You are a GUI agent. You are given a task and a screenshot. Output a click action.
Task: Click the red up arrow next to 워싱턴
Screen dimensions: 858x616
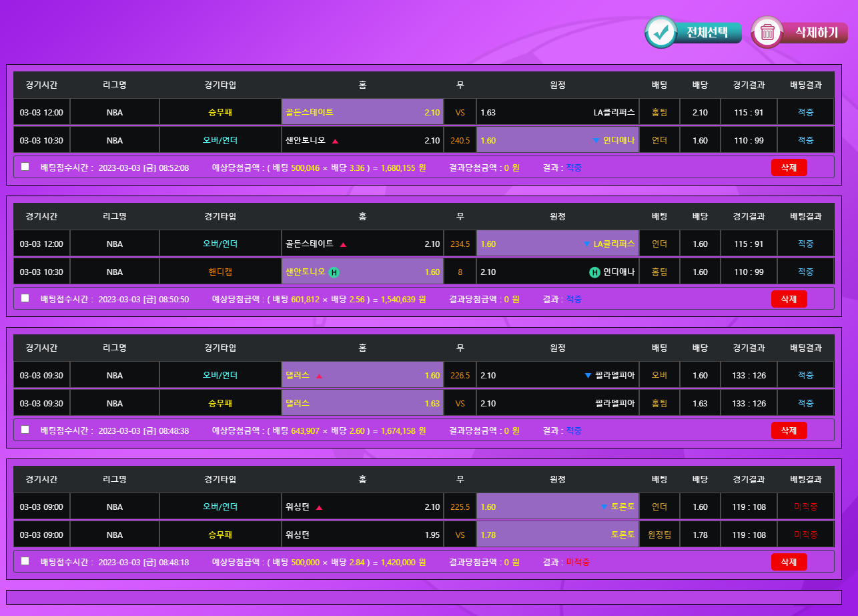[x=319, y=507]
